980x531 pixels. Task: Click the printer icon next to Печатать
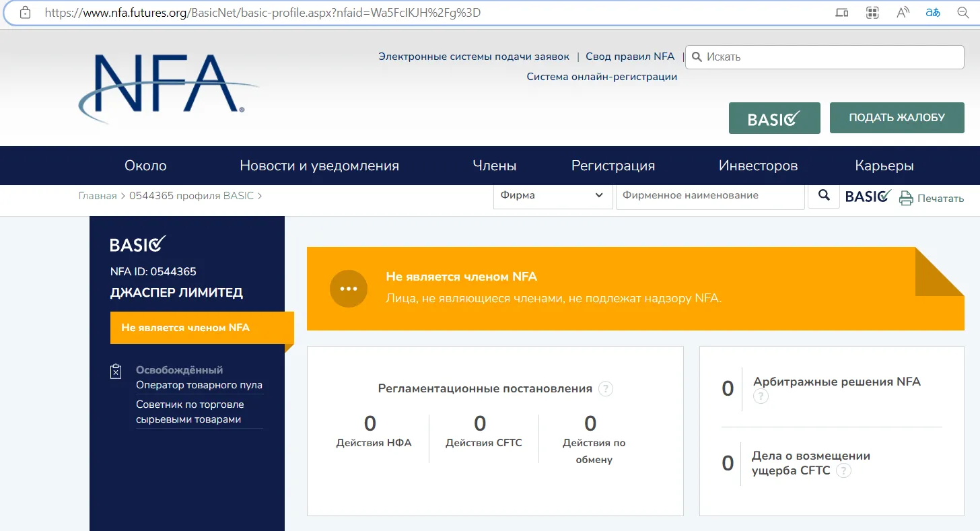(x=906, y=199)
